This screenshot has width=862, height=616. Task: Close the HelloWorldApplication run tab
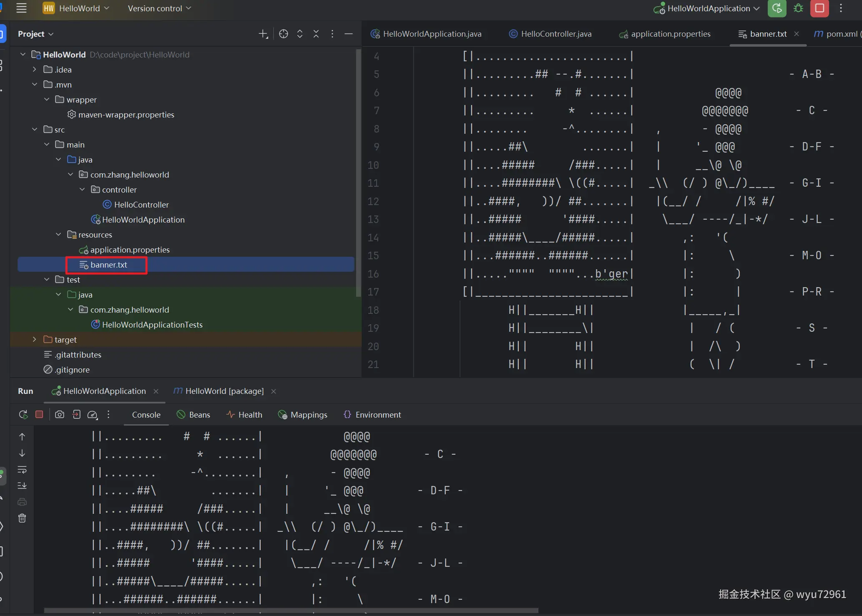[156, 391]
